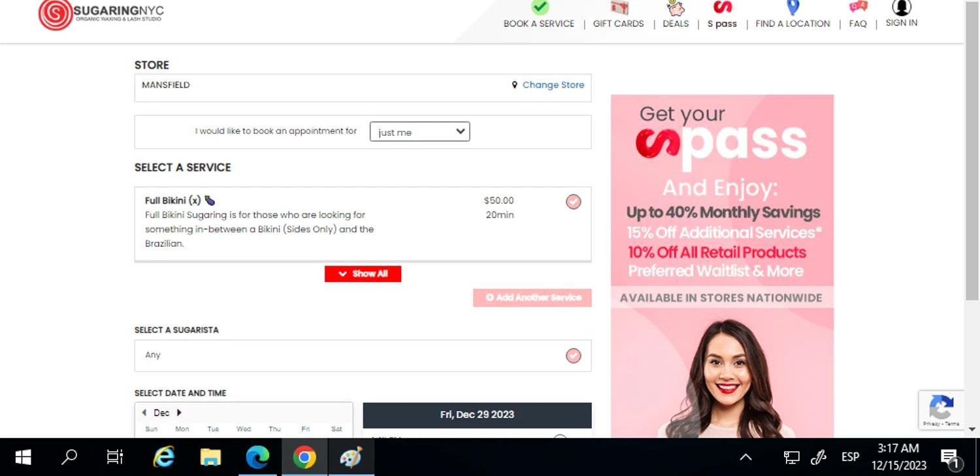Click the Full Bikini (x) service title
Viewport: 980px width, 476px height.
coord(172,200)
